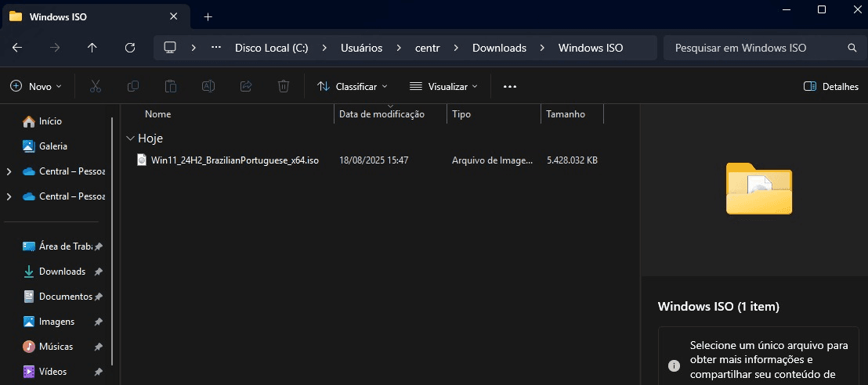Click the Copy icon in toolbar
The image size is (868, 385).
pyautogui.click(x=133, y=86)
